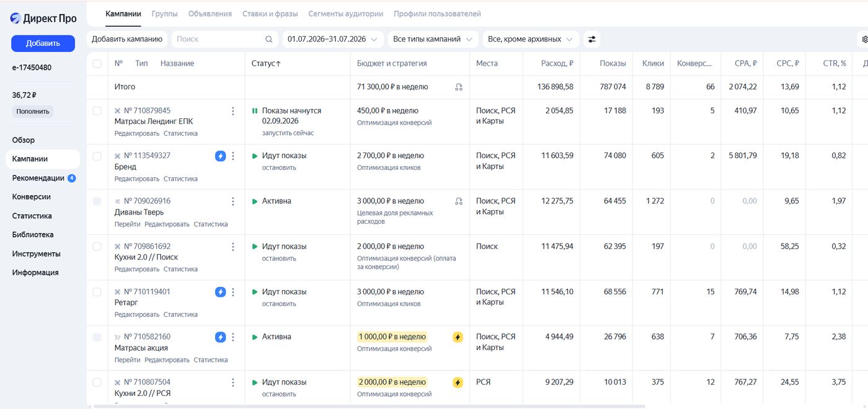Open the Все, кроме архивных filter dropdown

[531, 39]
